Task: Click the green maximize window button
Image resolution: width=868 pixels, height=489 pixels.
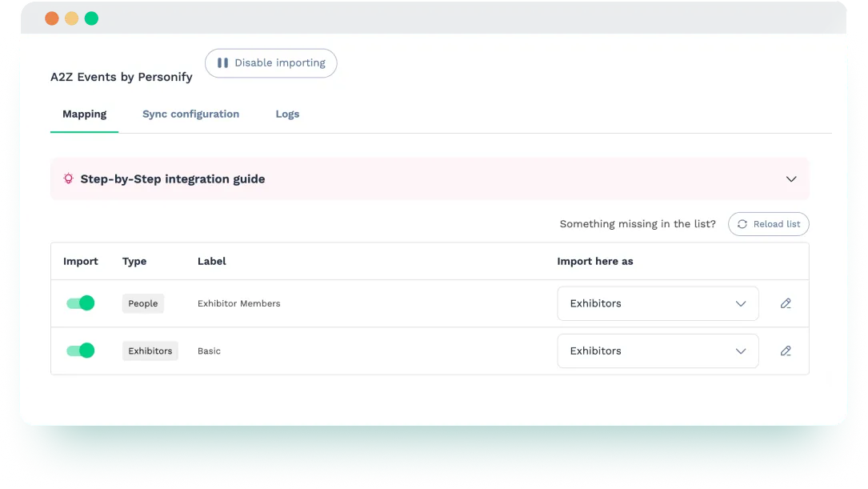Action: [91, 18]
